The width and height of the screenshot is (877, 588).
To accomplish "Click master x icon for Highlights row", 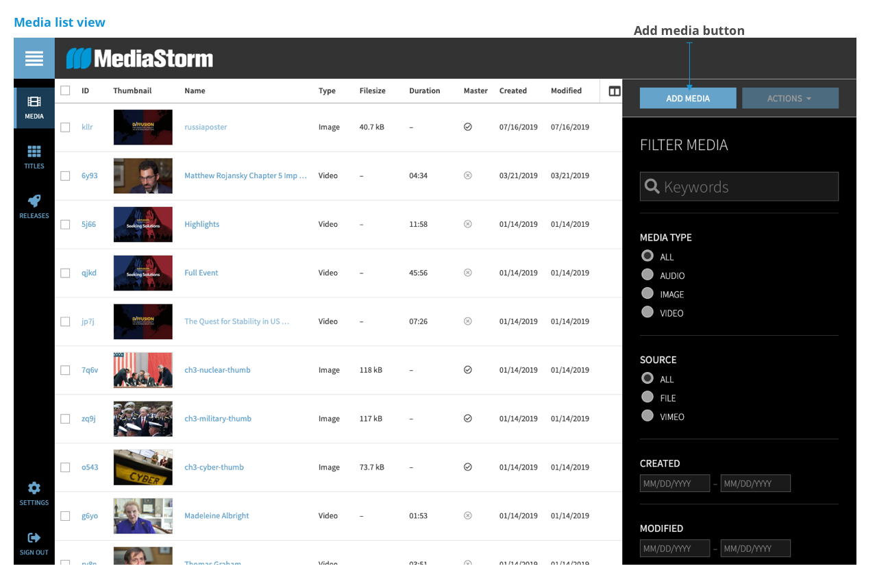I will (468, 224).
